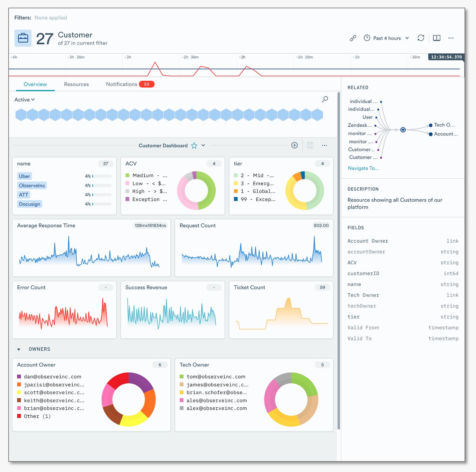This screenshot has height=472, width=476.
Task: Open the top header more options menu
Action: (x=451, y=38)
